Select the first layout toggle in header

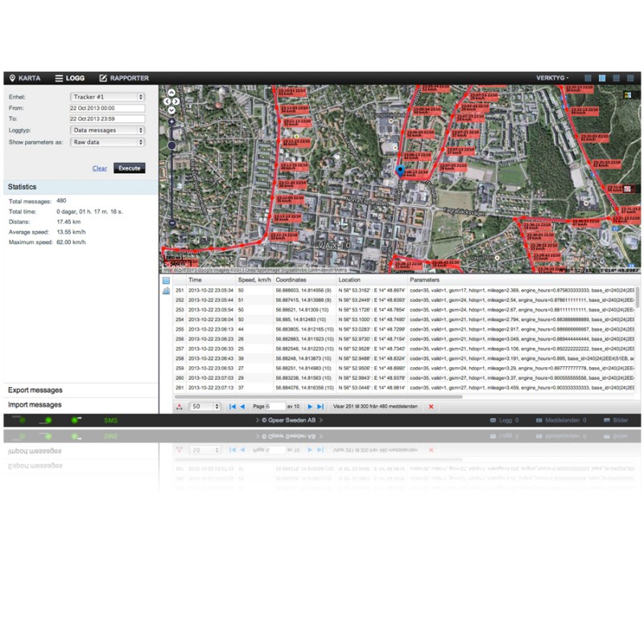pos(588,78)
